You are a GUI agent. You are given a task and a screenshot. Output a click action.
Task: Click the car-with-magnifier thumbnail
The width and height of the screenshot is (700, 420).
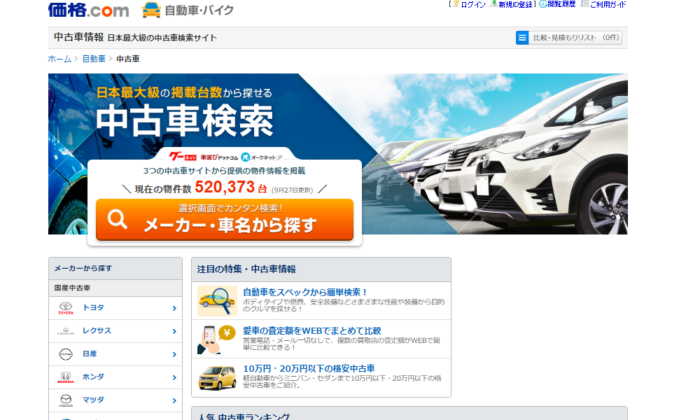pos(217,301)
